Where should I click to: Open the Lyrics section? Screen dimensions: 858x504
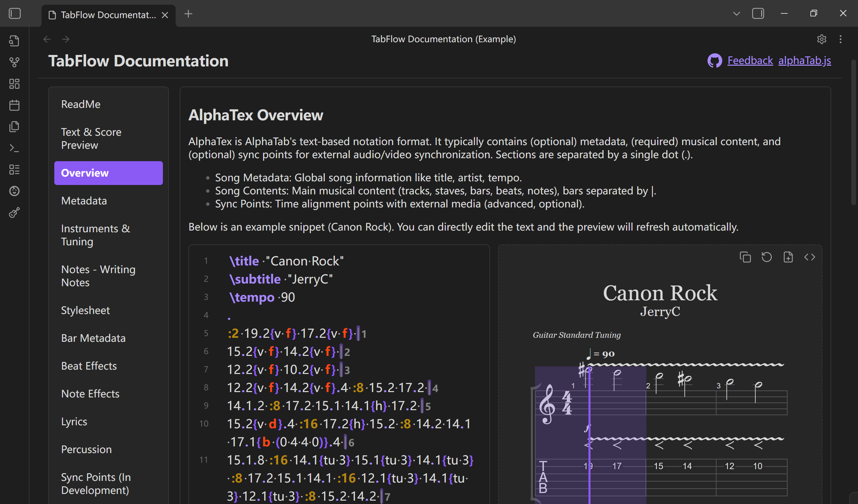tap(109, 422)
